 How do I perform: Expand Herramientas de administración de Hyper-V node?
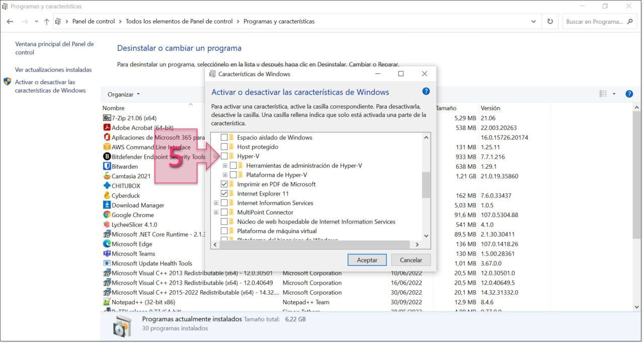click(x=225, y=166)
